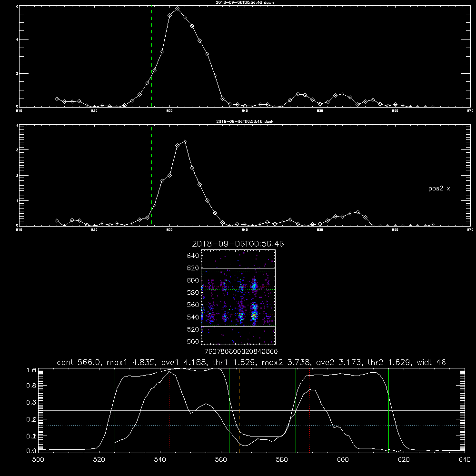This screenshot has height=476, width=476.
Task: Click '520' on the heatmap's y-axis
Action: [193, 329]
